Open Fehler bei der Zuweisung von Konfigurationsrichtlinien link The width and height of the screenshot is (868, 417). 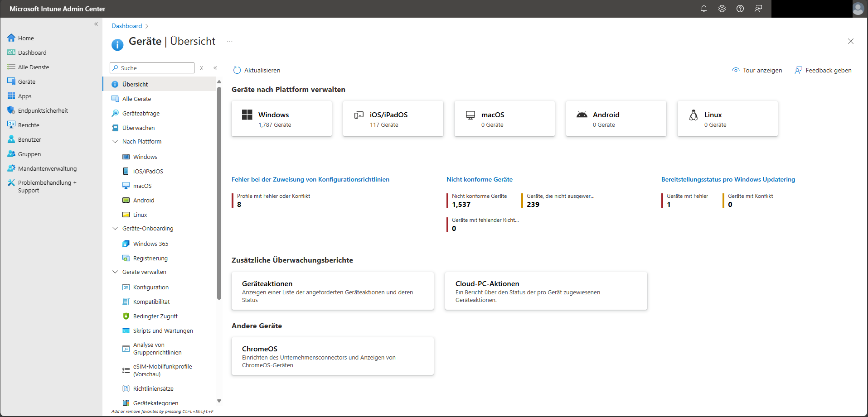click(310, 179)
